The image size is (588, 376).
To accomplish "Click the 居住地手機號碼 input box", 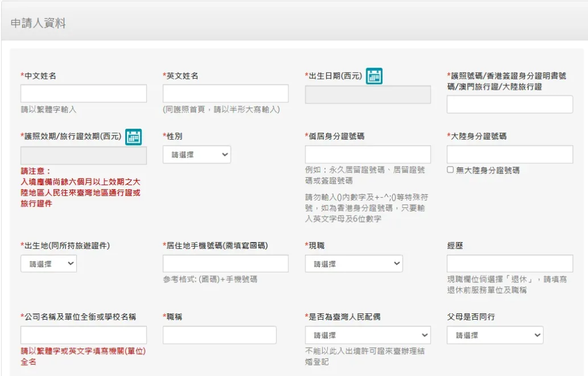I will pos(226,264).
